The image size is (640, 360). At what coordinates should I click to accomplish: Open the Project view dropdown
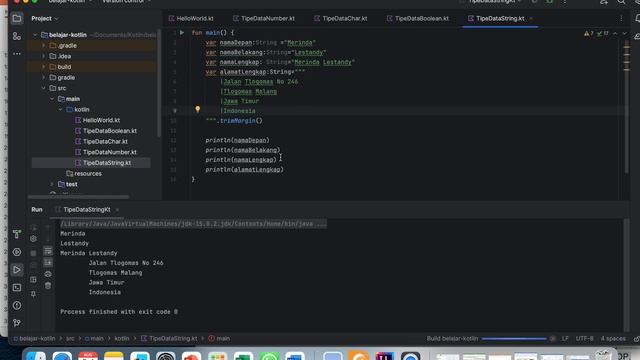(x=45, y=18)
